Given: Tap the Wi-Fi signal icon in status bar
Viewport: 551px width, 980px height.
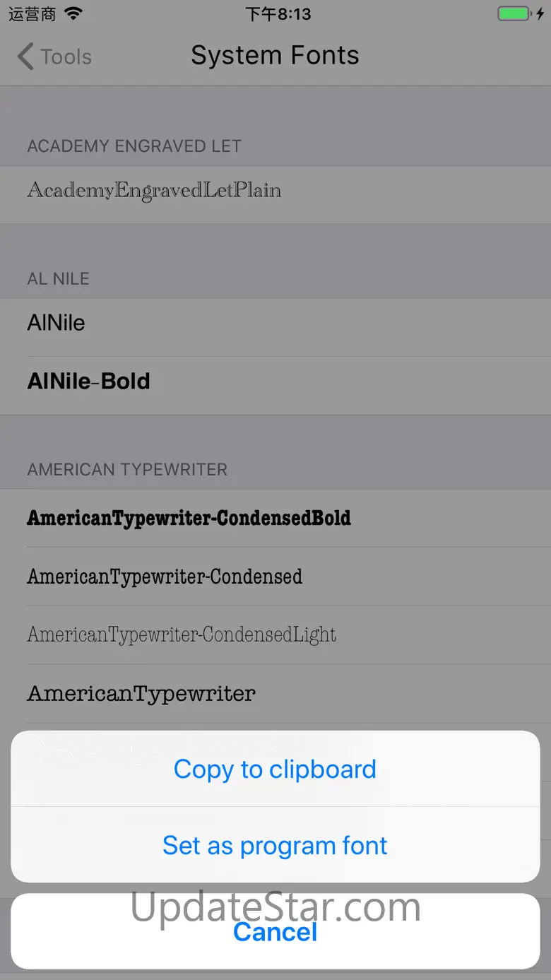Looking at the screenshot, I should pos(73,14).
